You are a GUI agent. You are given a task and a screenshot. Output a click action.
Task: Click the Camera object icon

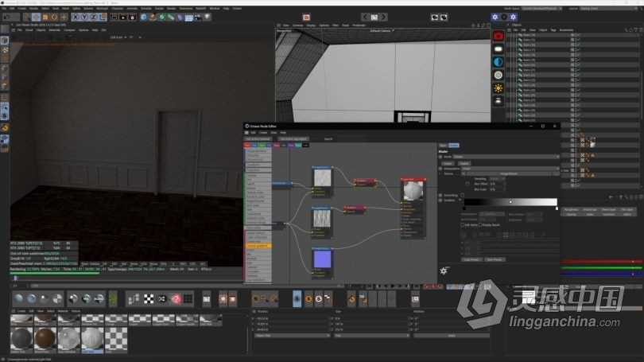[199, 18]
